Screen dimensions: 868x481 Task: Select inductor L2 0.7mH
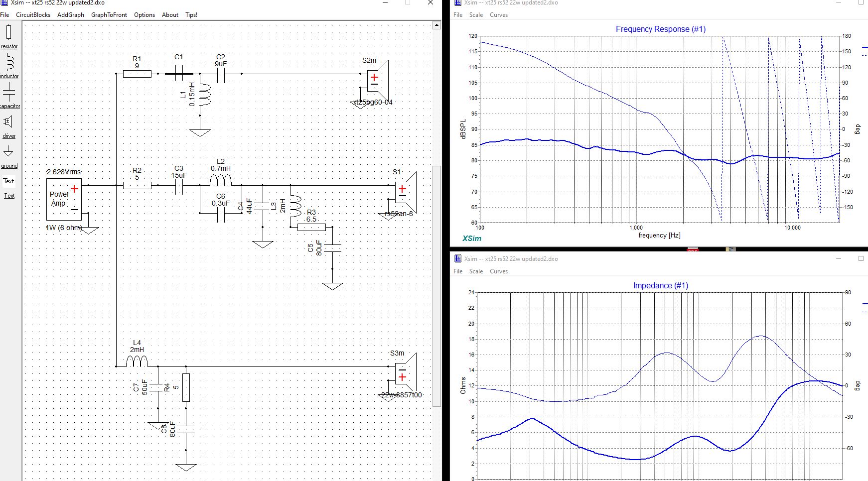tap(221, 180)
